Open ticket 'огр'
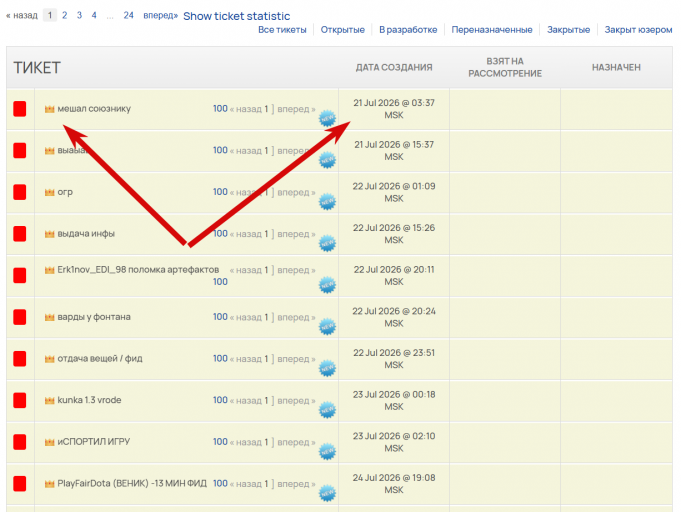This screenshot has width=681, height=512. (65, 192)
